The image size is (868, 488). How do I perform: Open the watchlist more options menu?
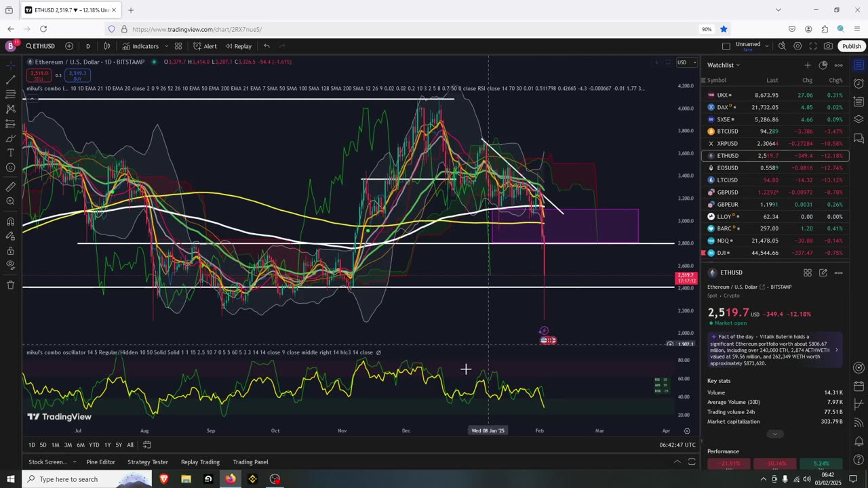pos(839,65)
